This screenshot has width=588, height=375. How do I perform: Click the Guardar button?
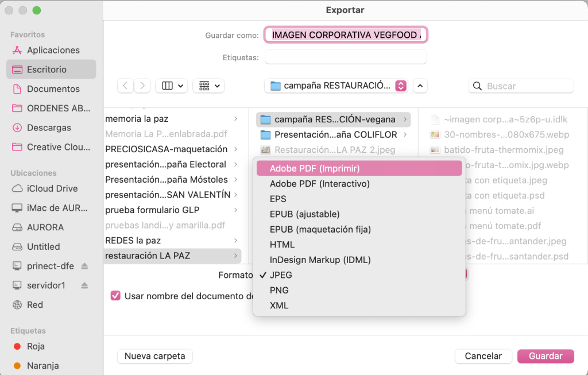pyautogui.click(x=545, y=356)
